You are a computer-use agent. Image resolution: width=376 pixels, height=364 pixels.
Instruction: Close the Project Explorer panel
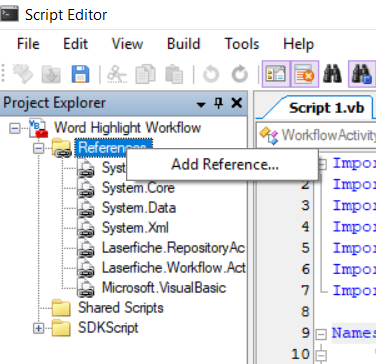(x=237, y=103)
